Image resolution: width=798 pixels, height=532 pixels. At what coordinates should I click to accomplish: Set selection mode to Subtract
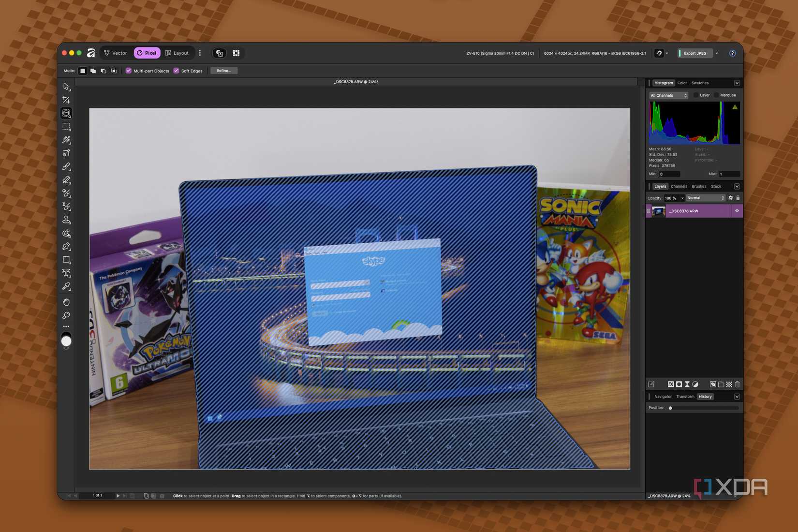tap(103, 71)
